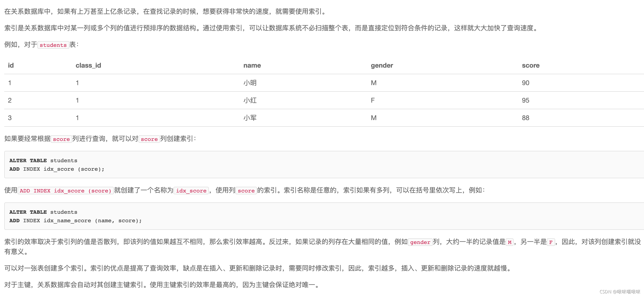644x296 pixels.
Task: Select the 'score' column header
Action: [x=531, y=65]
